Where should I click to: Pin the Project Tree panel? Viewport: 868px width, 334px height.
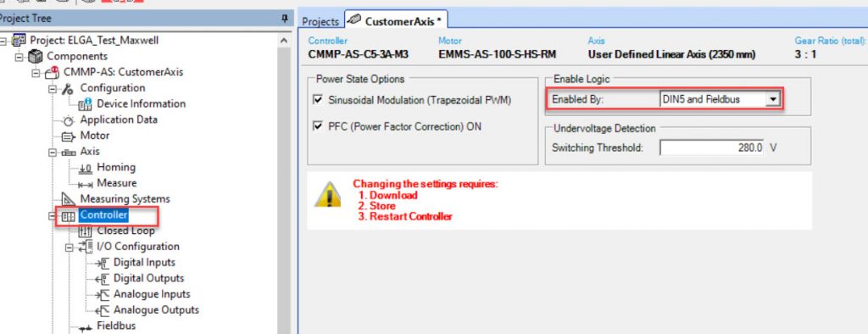tap(285, 19)
